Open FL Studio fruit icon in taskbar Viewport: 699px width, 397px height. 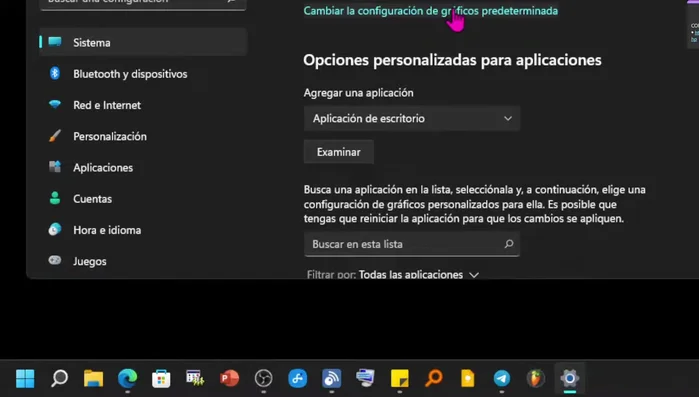pos(535,379)
